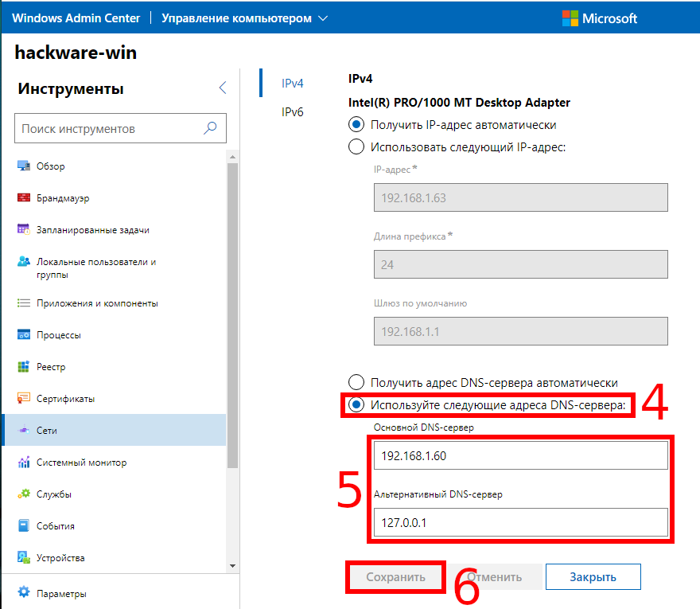Click the Альтернативный DNS-сервер field
This screenshot has height=609, width=700.
[x=520, y=523]
